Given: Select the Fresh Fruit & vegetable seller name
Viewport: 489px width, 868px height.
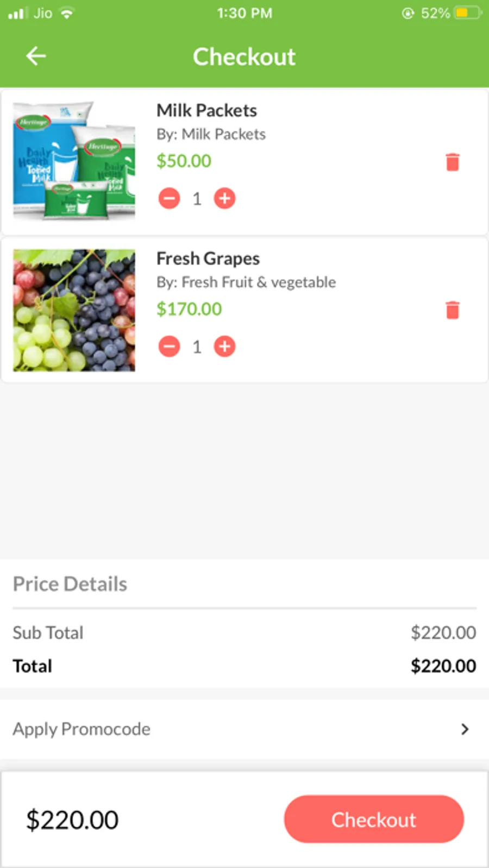Looking at the screenshot, I should [258, 282].
